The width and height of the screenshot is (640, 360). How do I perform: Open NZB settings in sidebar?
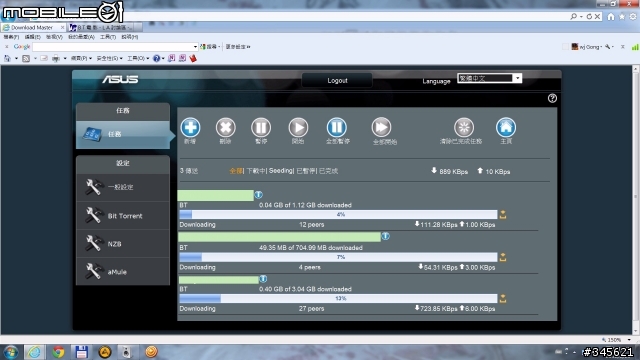point(123,244)
